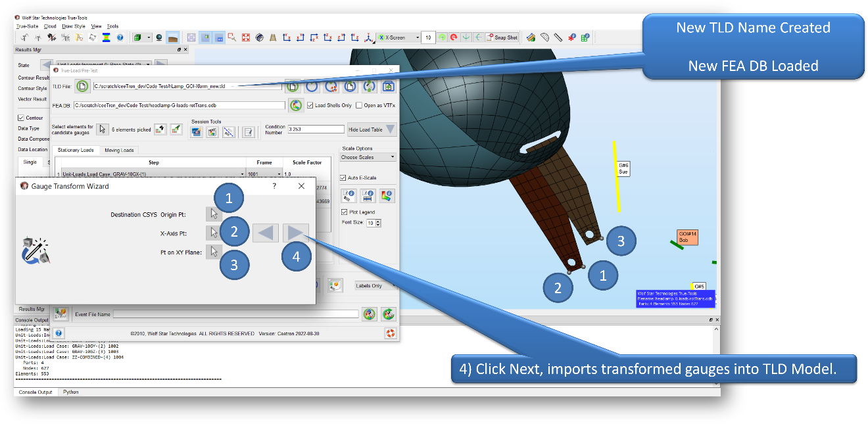Click the Hide Load Table button
The width and height of the screenshot is (868, 424).
click(372, 130)
